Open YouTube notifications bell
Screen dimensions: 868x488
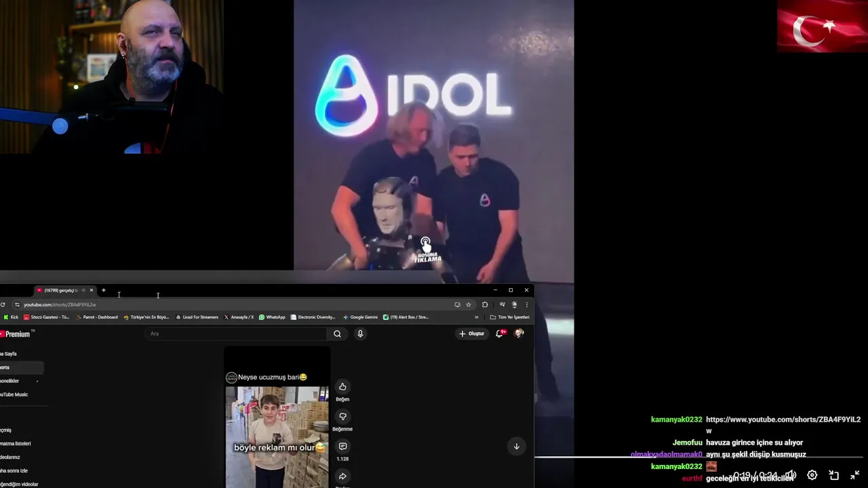pyautogui.click(x=500, y=333)
